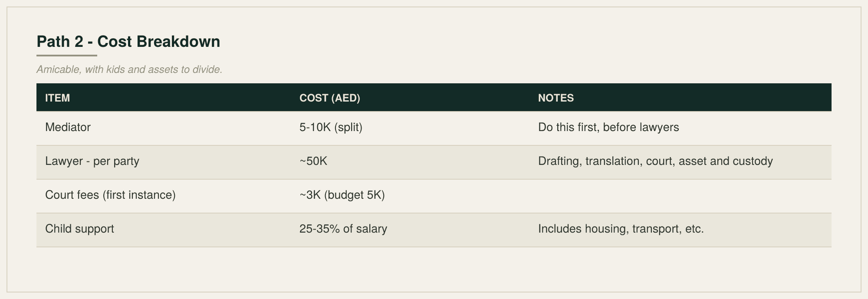Click the 25-35% of salary cell
The image size is (868, 299).
(343, 229)
